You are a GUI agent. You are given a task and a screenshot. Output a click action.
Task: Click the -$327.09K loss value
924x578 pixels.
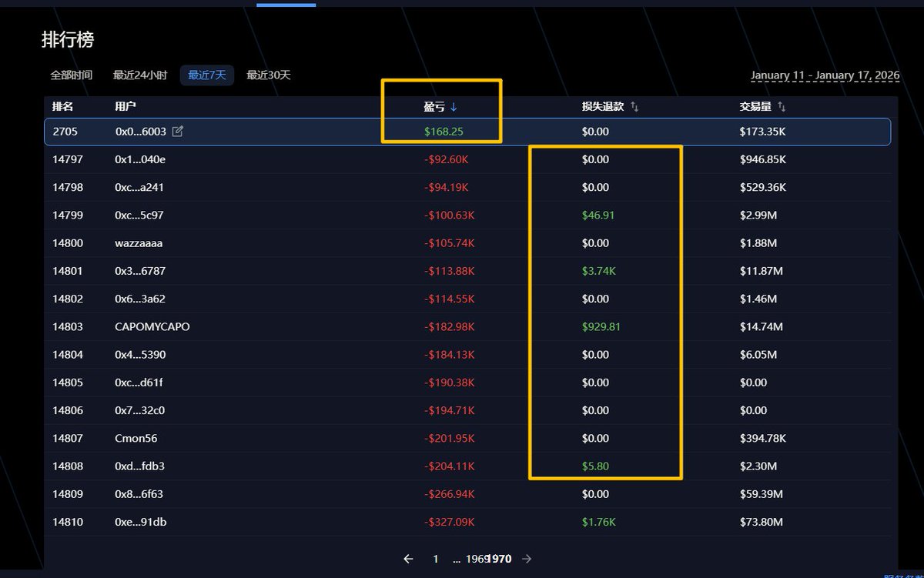[450, 522]
